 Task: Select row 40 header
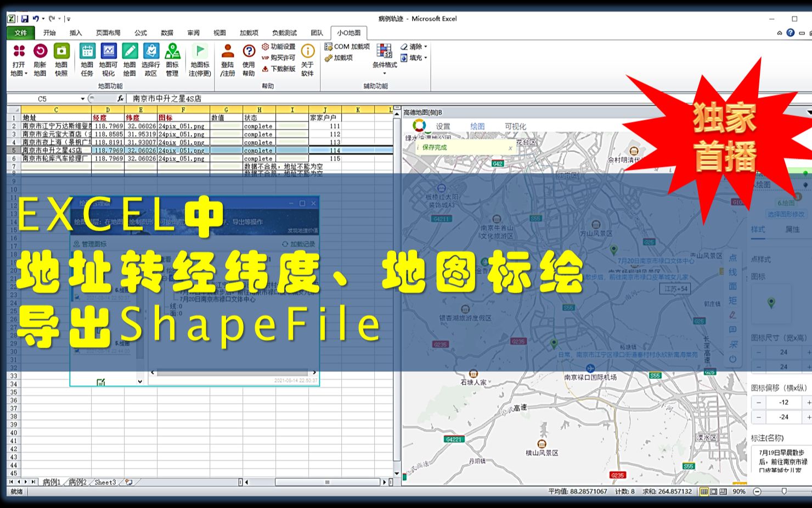pyautogui.click(x=14, y=433)
